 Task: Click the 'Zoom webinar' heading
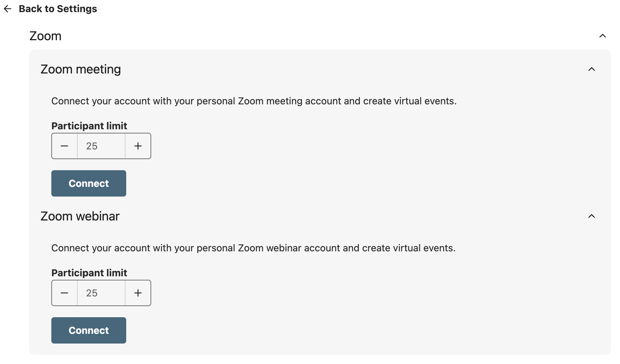point(80,216)
